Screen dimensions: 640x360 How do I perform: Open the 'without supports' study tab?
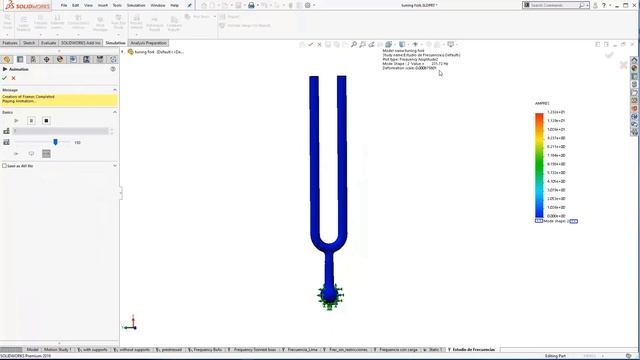click(132, 349)
